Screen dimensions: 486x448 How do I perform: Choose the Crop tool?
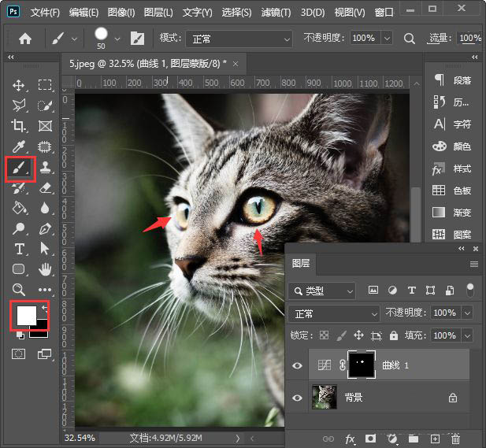click(x=19, y=126)
